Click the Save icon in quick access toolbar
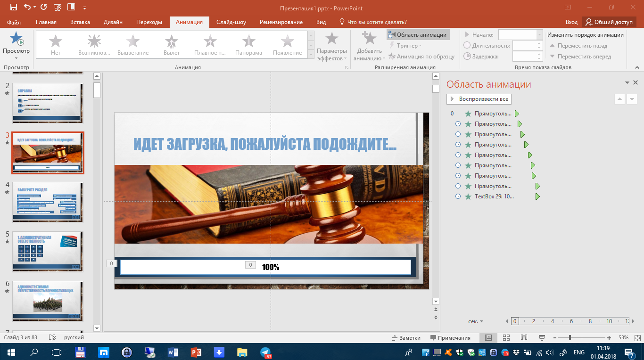 pyautogui.click(x=13, y=7)
